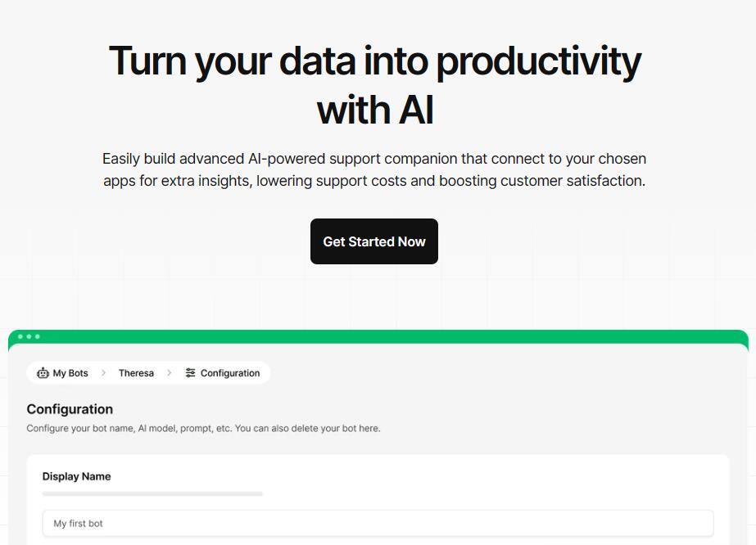Click the sliders icon beside Configuration breadcrumb
756x545 pixels.
(x=191, y=373)
